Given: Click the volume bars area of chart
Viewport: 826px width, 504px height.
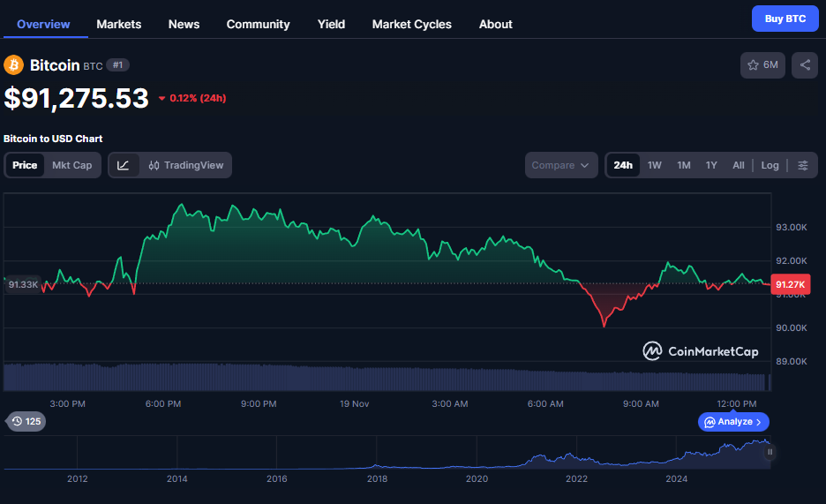Looking at the screenshot, I should click(x=387, y=377).
